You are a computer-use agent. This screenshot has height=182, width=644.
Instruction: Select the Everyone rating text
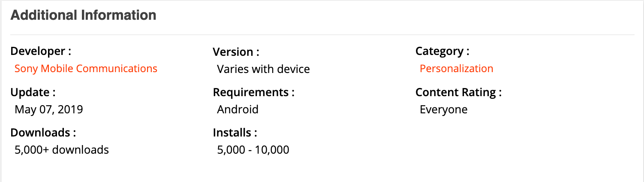[443, 109]
